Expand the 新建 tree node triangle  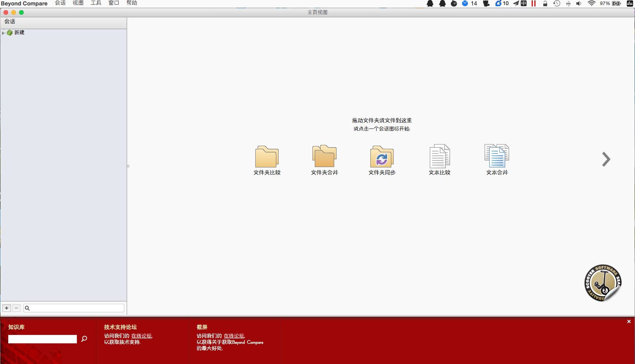pyautogui.click(x=3, y=33)
